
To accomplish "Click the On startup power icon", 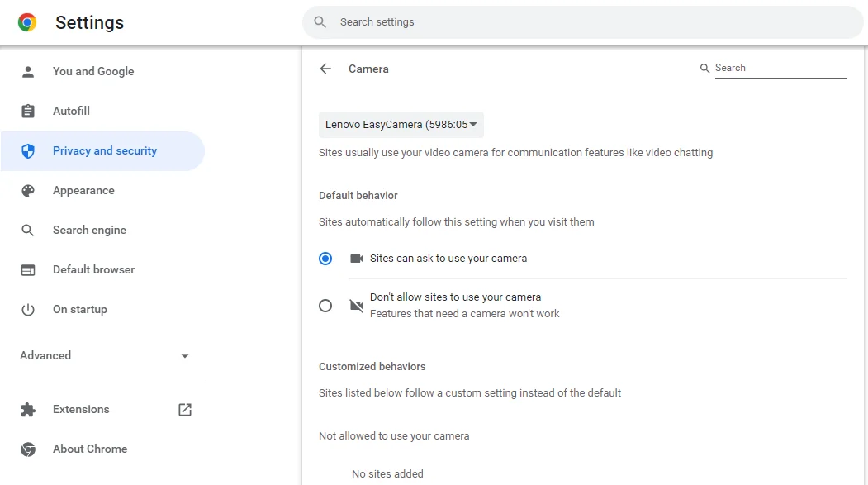I will (x=28, y=310).
